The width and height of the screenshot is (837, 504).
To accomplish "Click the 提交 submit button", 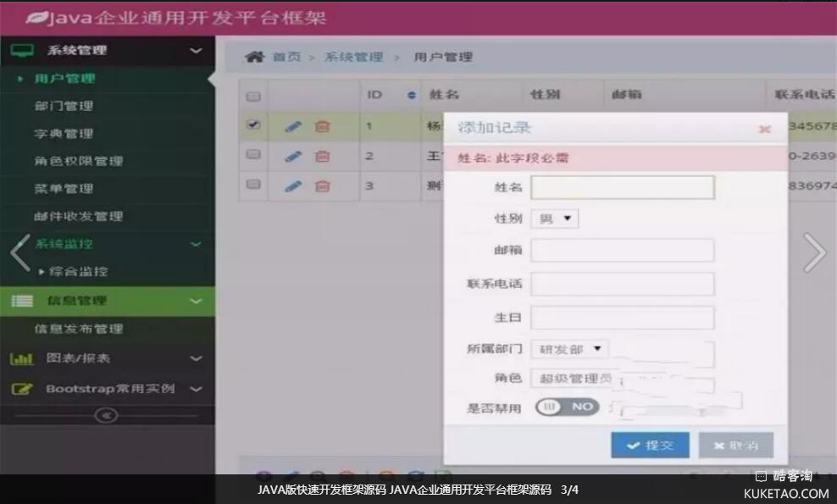I will tap(650, 445).
